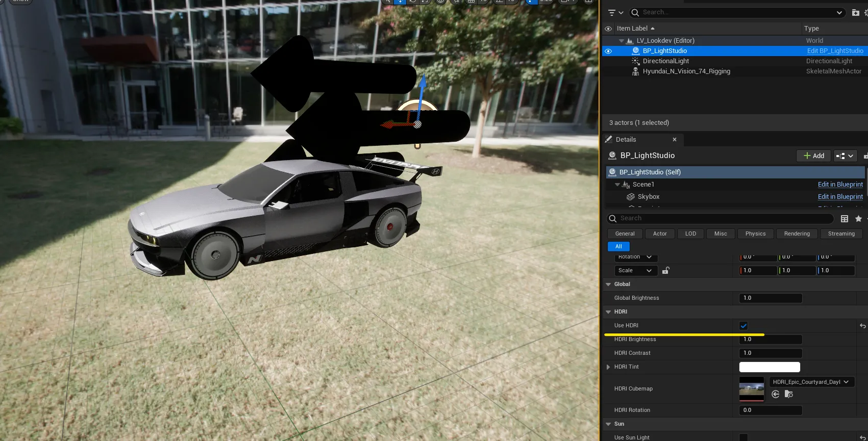Select the Rendering filter tab
This screenshot has height=441, width=868.
797,234
